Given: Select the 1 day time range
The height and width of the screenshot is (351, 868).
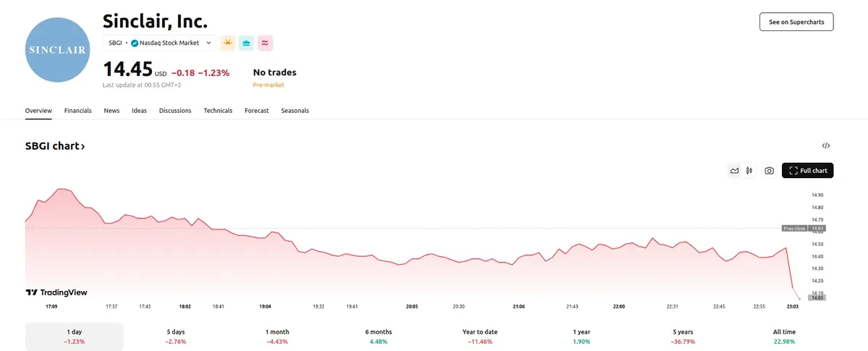Looking at the screenshot, I should [x=74, y=337].
